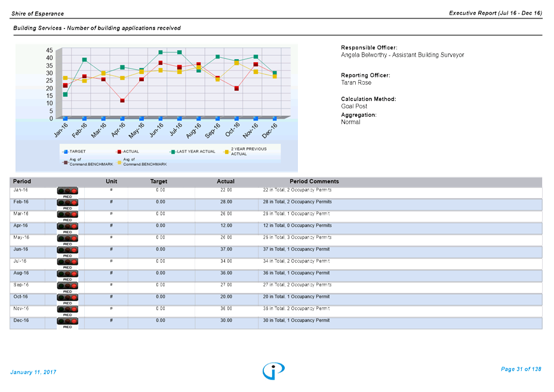
Task: Click the Oct-16 comment about Occupancy Permit
Action: click(296, 297)
